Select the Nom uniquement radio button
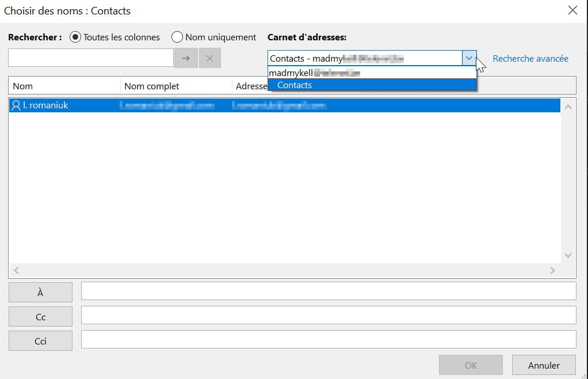 pyautogui.click(x=177, y=37)
